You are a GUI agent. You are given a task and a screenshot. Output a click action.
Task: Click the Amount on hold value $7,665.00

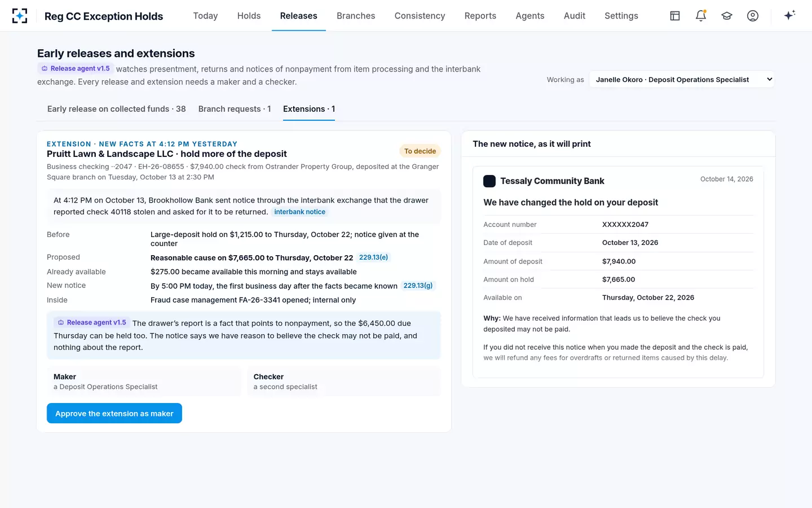619,279
